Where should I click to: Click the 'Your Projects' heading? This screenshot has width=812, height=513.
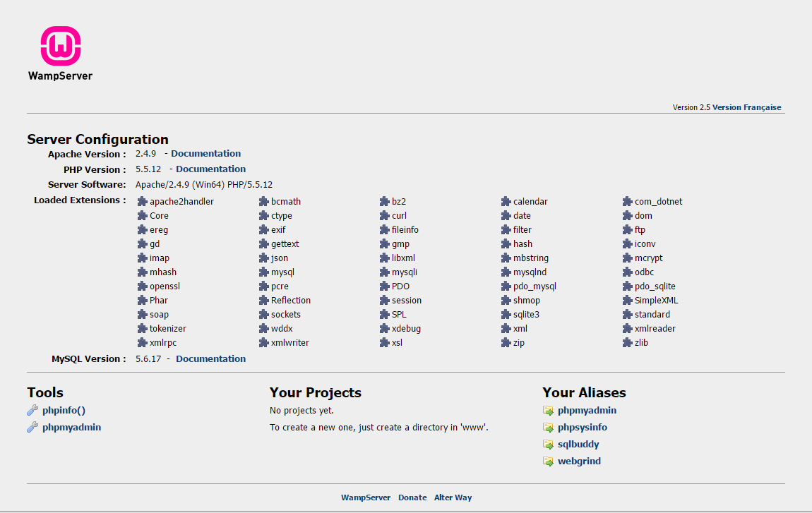(316, 392)
